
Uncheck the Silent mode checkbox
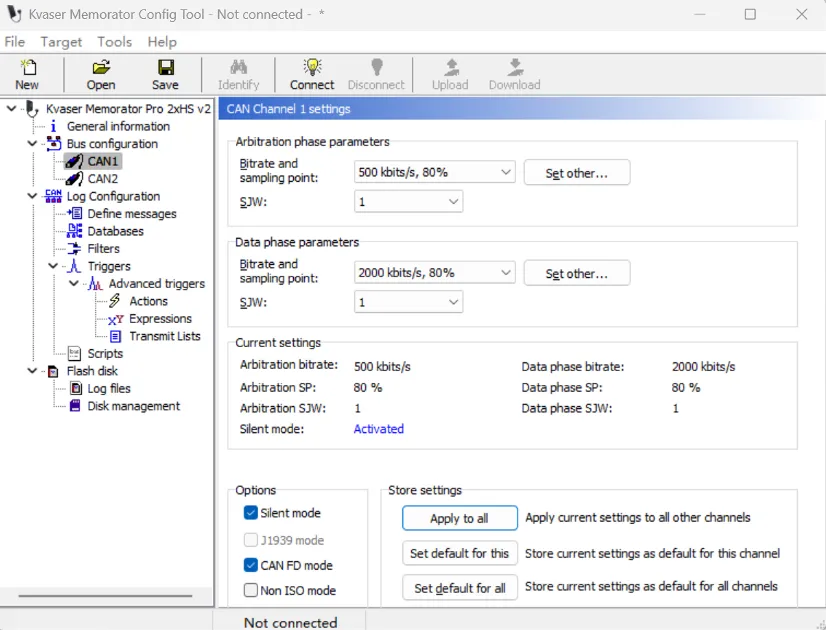click(x=251, y=513)
